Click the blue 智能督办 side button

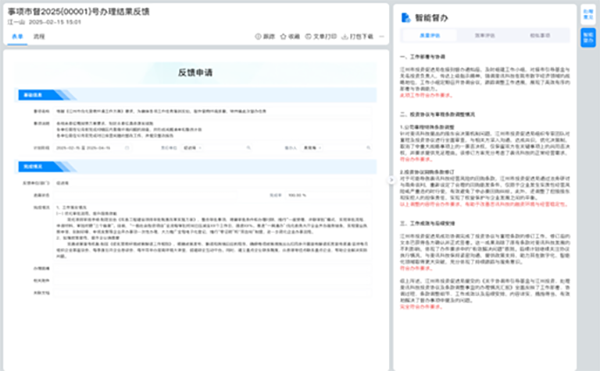588,37
